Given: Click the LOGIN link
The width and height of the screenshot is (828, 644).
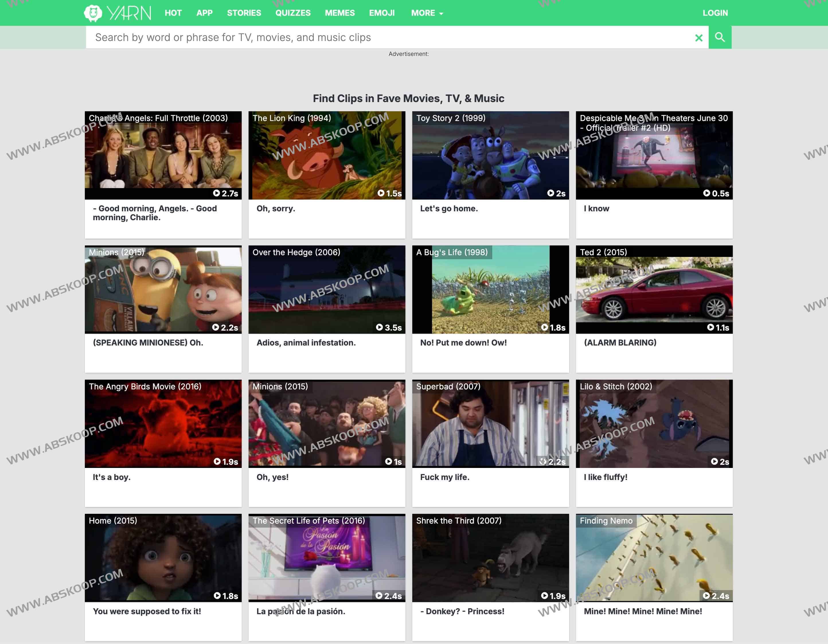Looking at the screenshot, I should click(x=715, y=13).
